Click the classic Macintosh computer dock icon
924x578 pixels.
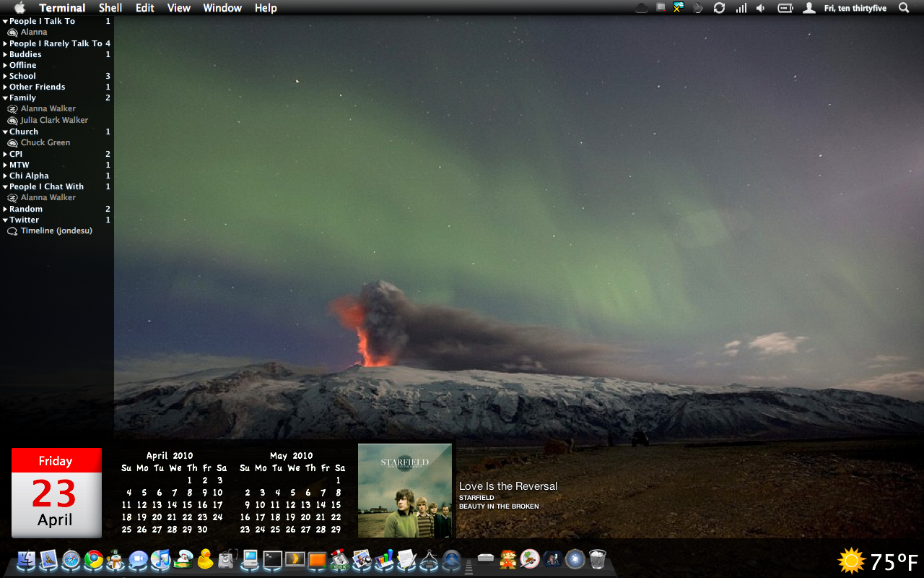coord(250,559)
